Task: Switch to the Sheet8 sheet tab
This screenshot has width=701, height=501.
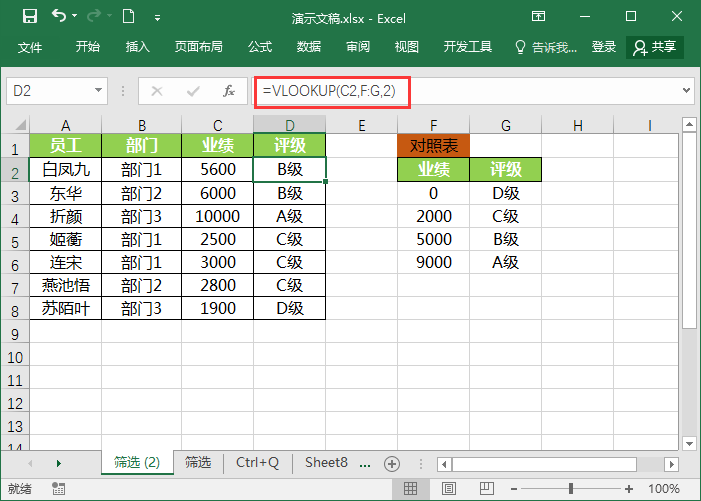Action: pyautogui.click(x=326, y=462)
